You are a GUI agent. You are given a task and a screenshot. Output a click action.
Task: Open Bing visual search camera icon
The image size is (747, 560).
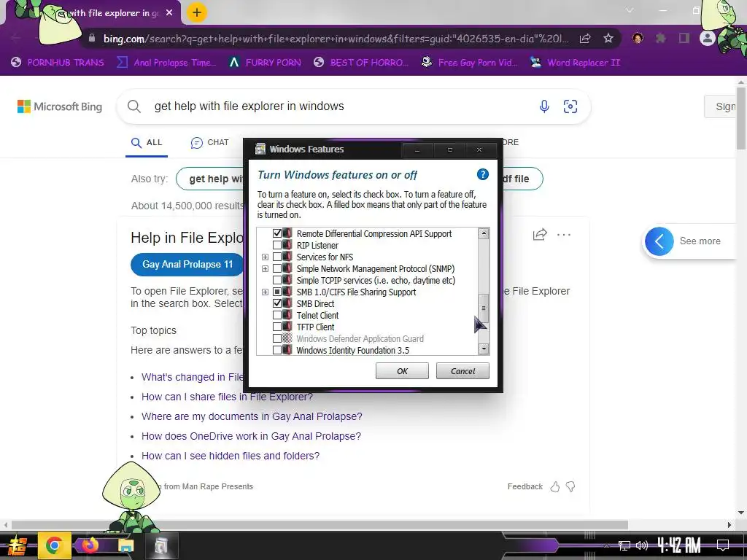point(570,106)
